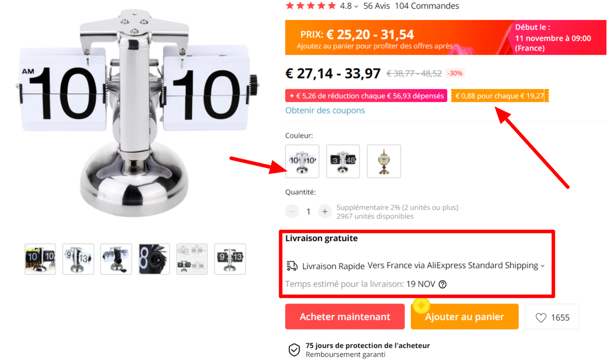Click the help icon beside 19 NOV
This screenshot has width=615, height=364.
[x=443, y=284]
